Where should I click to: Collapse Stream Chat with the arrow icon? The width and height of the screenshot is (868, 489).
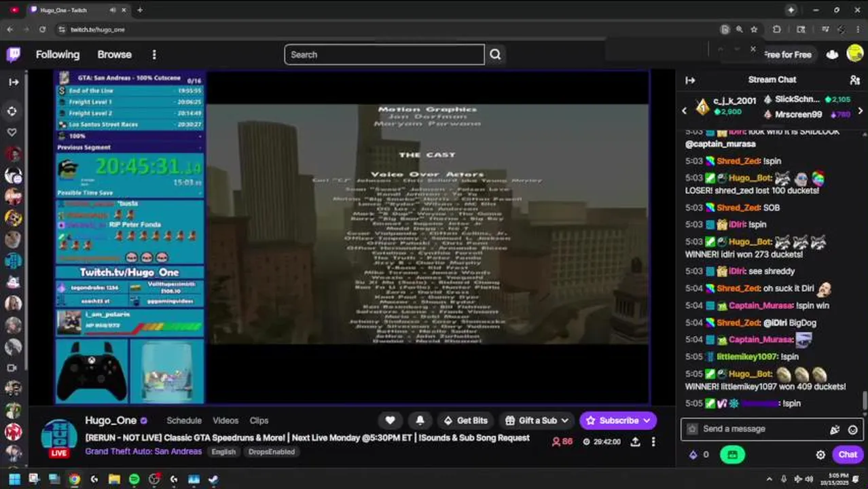690,80
